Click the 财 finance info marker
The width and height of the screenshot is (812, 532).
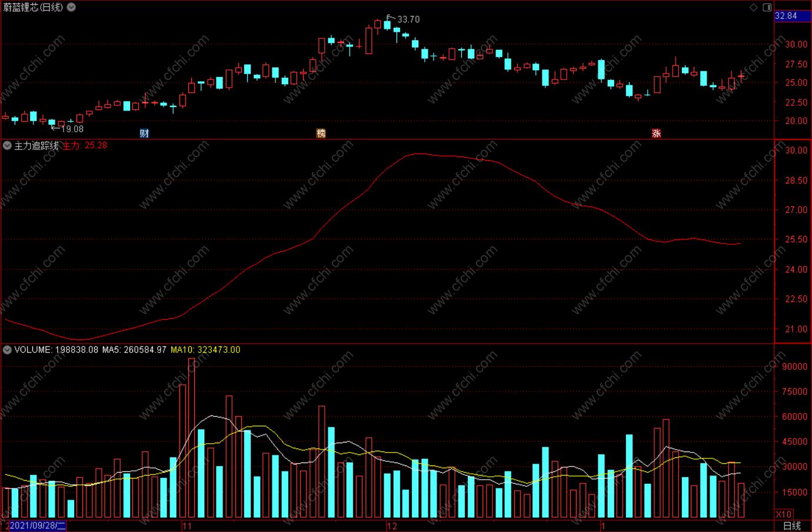point(144,134)
